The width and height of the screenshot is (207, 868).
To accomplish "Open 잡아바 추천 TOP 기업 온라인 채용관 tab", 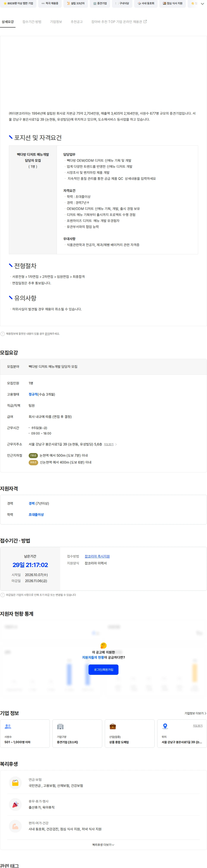I will click(x=119, y=22).
